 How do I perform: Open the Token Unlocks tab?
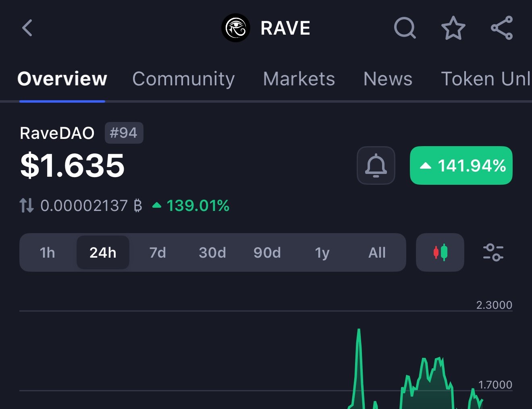point(486,79)
